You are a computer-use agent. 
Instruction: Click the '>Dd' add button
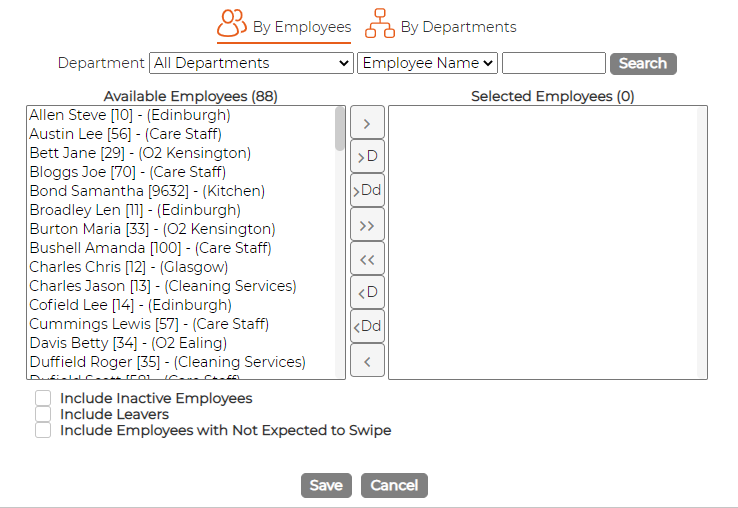click(367, 190)
